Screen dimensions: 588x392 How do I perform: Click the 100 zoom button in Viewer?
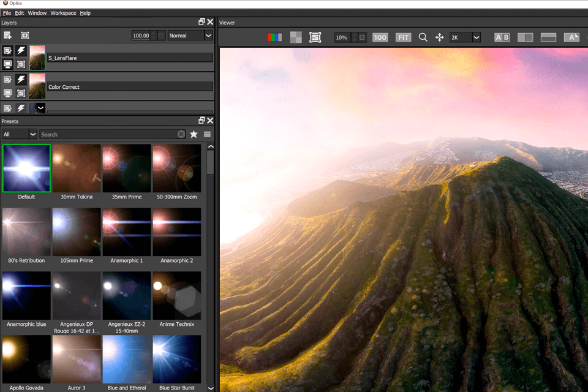[380, 37]
